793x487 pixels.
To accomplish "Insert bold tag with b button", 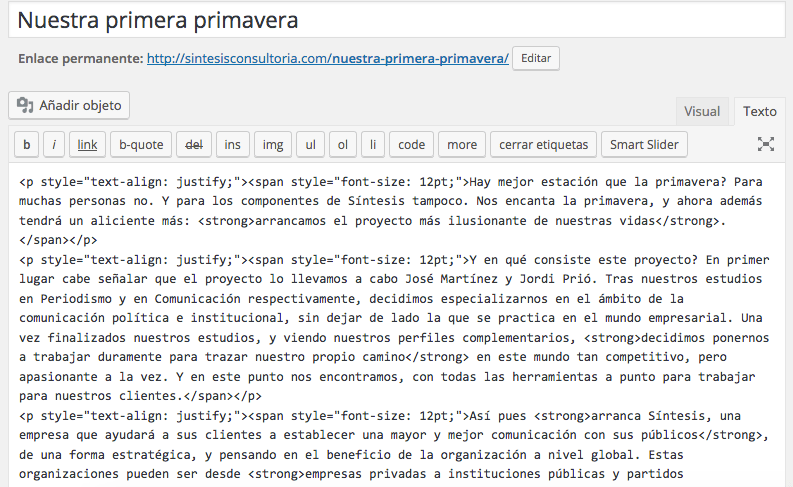I will point(27,145).
